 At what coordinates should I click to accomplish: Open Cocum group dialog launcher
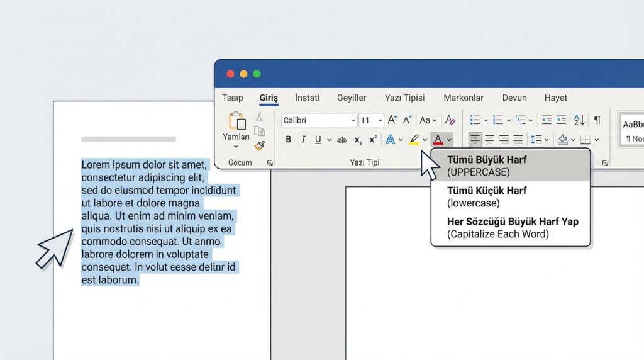pos(270,163)
